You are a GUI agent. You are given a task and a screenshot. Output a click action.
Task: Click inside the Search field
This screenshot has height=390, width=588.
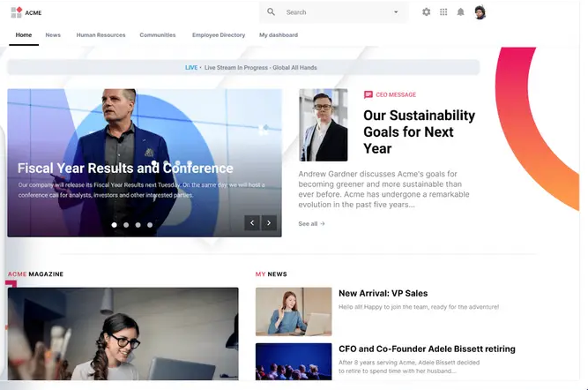coord(334,12)
